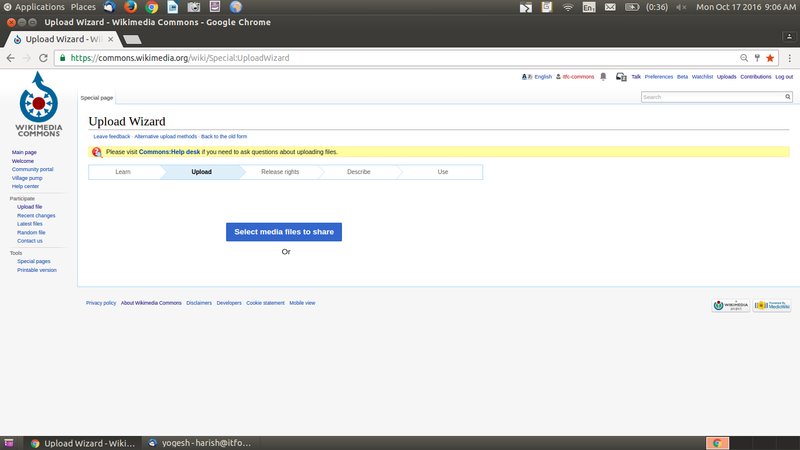Select the Upload wizard step

click(x=202, y=172)
